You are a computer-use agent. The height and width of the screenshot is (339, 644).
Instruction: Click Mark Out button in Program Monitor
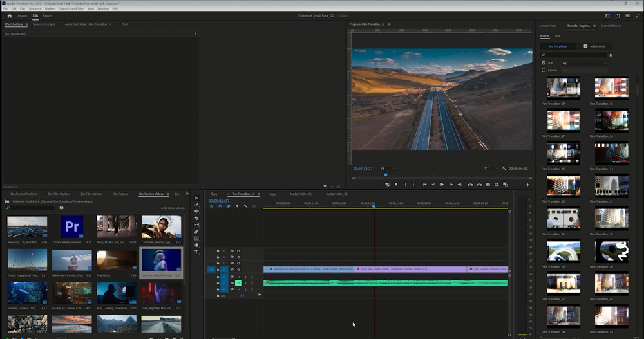(x=413, y=184)
